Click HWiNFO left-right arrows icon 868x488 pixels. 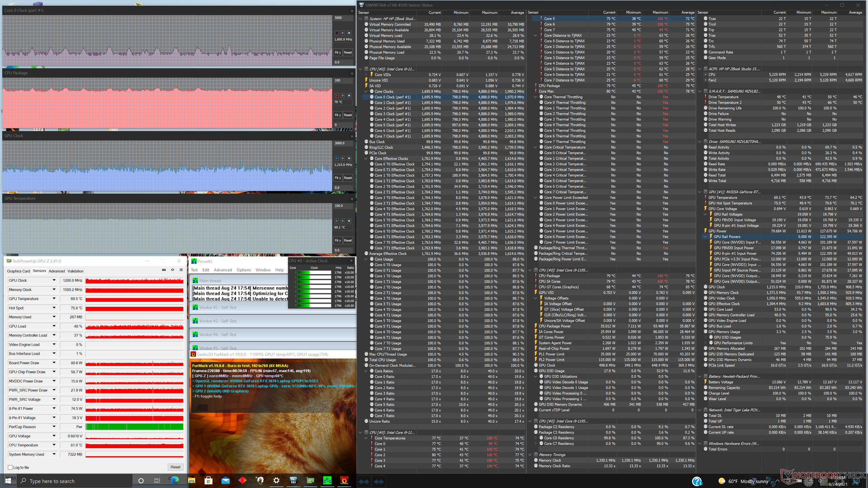click(x=364, y=481)
